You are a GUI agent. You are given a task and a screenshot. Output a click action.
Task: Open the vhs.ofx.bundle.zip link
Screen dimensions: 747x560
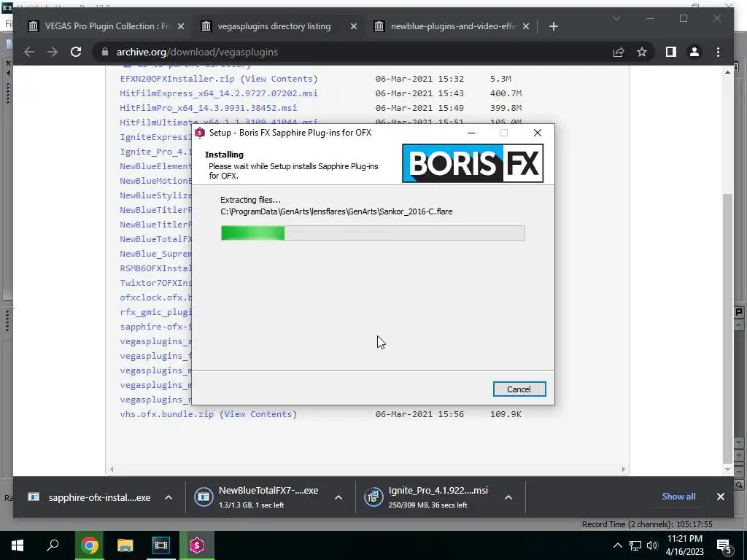click(167, 414)
